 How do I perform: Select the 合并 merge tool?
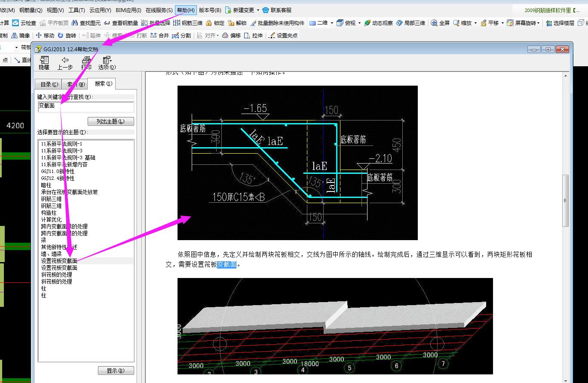pos(159,35)
